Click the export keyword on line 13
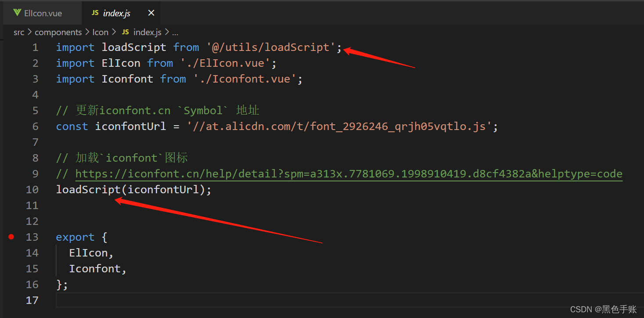This screenshot has height=318, width=644. (75, 237)
